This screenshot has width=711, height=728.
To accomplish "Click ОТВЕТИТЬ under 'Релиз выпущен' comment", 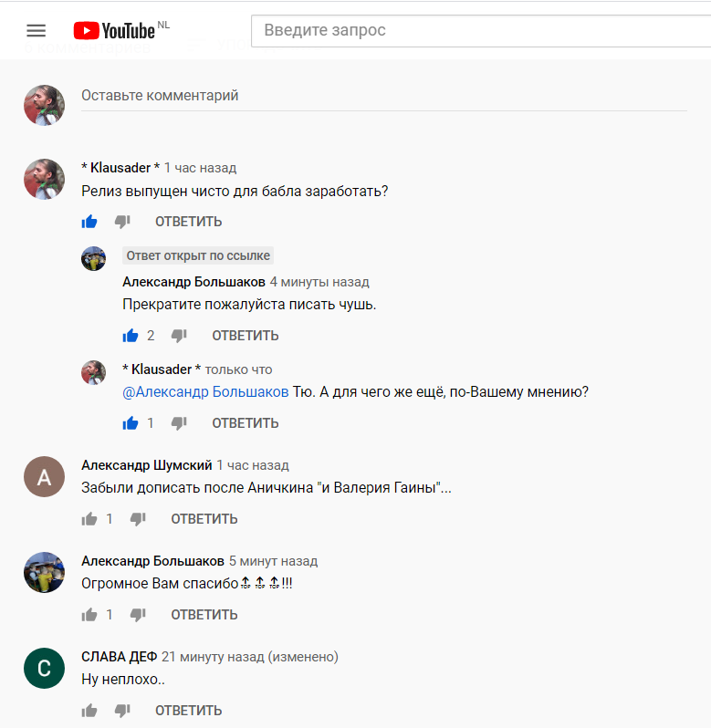I will pos(189,222).
